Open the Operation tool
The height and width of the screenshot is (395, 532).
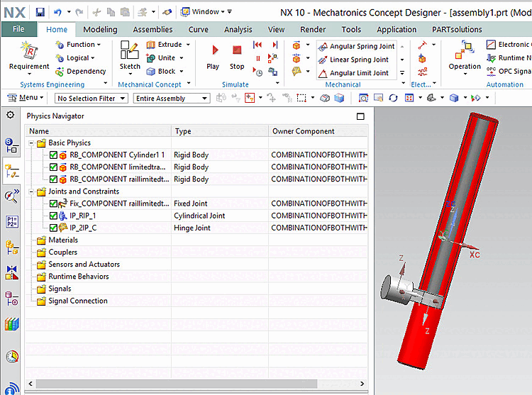pos(465,50)
